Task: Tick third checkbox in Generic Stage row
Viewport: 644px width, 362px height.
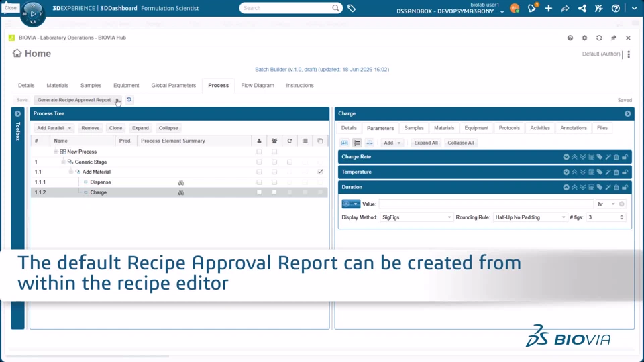Action: click(x=290, y=162)
